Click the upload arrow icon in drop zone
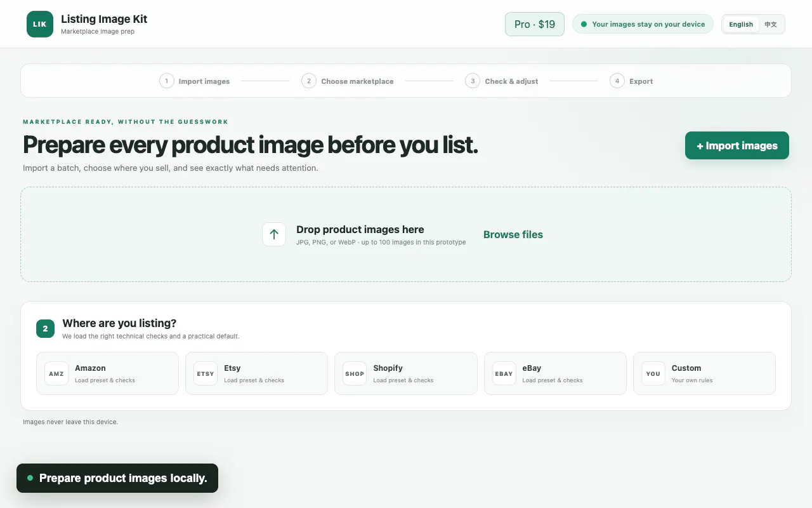 point(274,234)
